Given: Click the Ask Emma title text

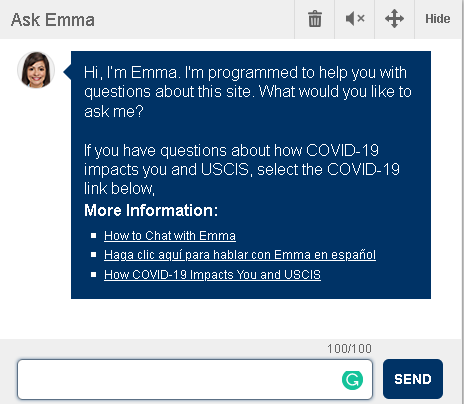Looking at the screenshot, I should tap(53, 20).
